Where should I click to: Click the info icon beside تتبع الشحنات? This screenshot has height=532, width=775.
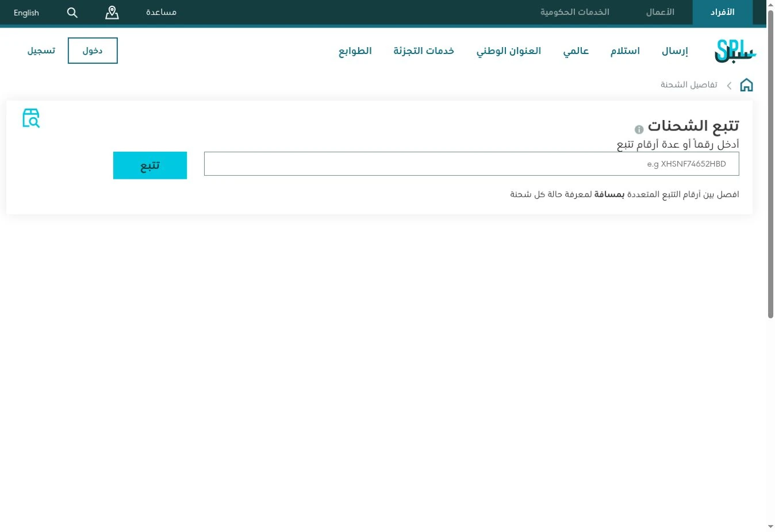coord(639,129)
